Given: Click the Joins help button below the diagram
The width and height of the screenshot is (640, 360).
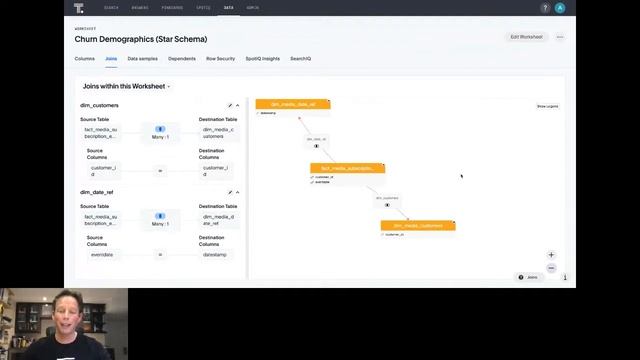Looking at the screenshot, I should pos(529,278).
